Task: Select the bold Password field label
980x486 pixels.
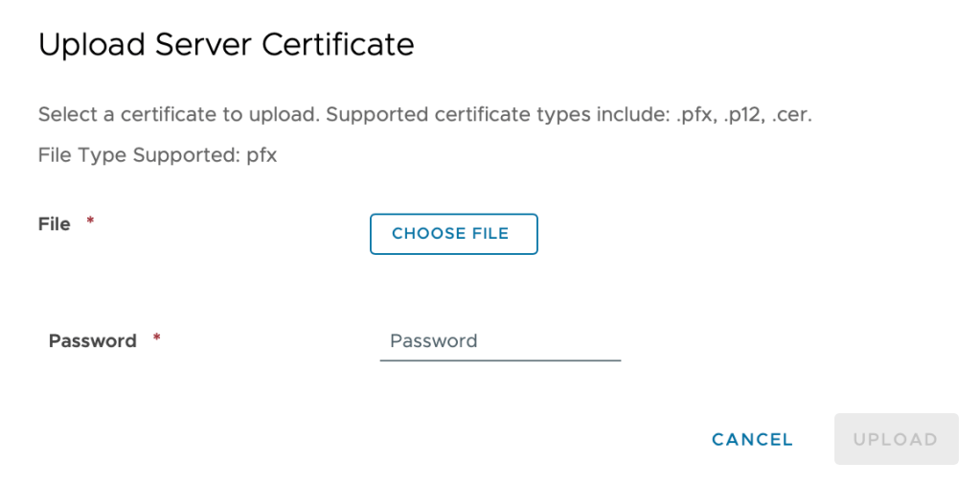Action: coord(93,341)
